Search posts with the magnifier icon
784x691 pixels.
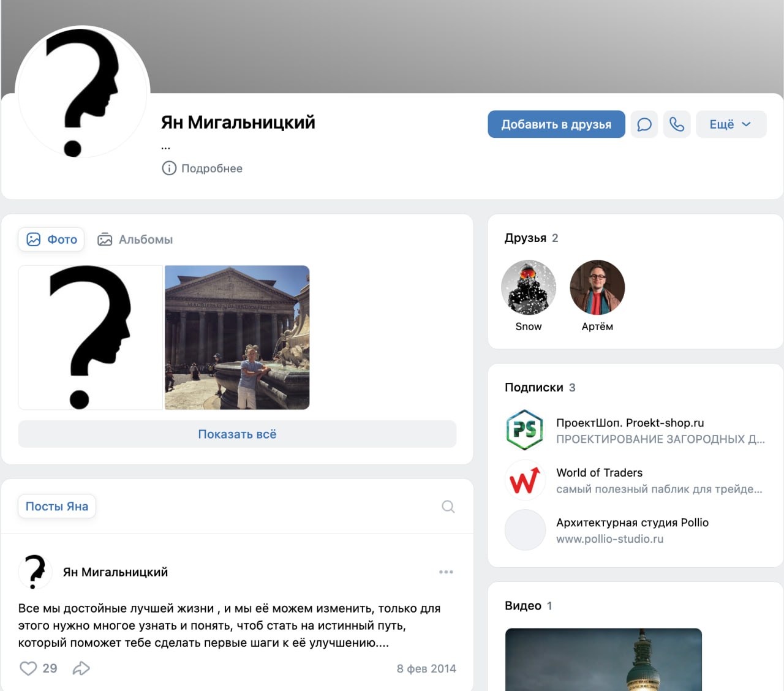448,507
